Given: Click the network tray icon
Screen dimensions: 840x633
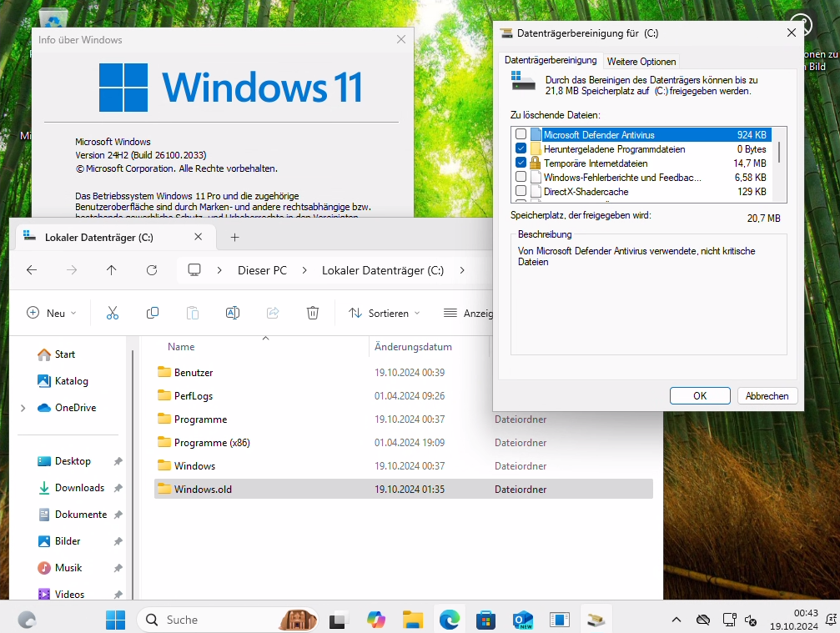Looking at the screenshot, I should (x=729, y=620).
